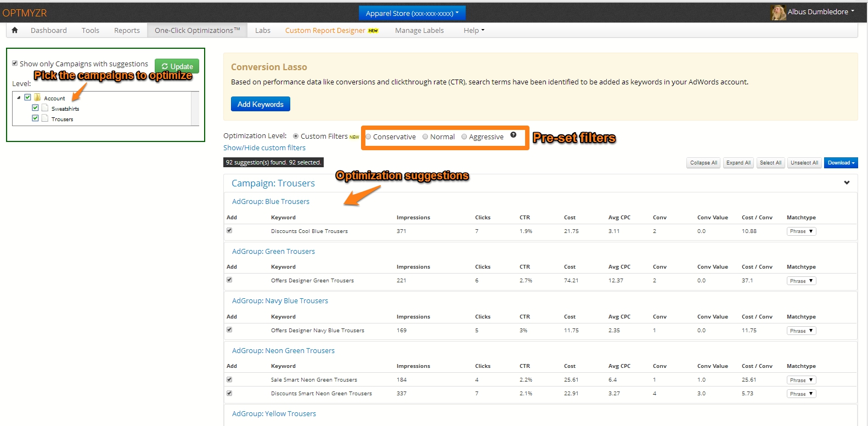Click the OPTMYZR logo
The image size is (868, 426).
[x=25, y=13]
